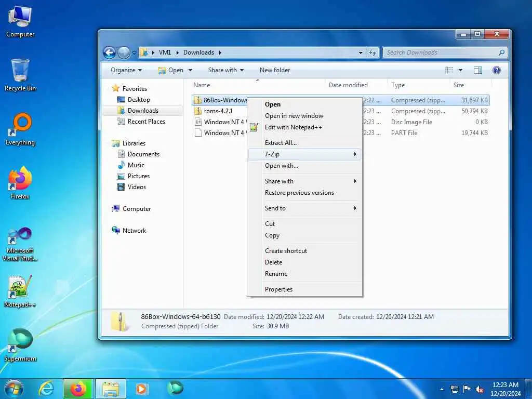The image size is (532, 399).
Task: Toggle the preview pane button
Action: (x=478, y=70)
